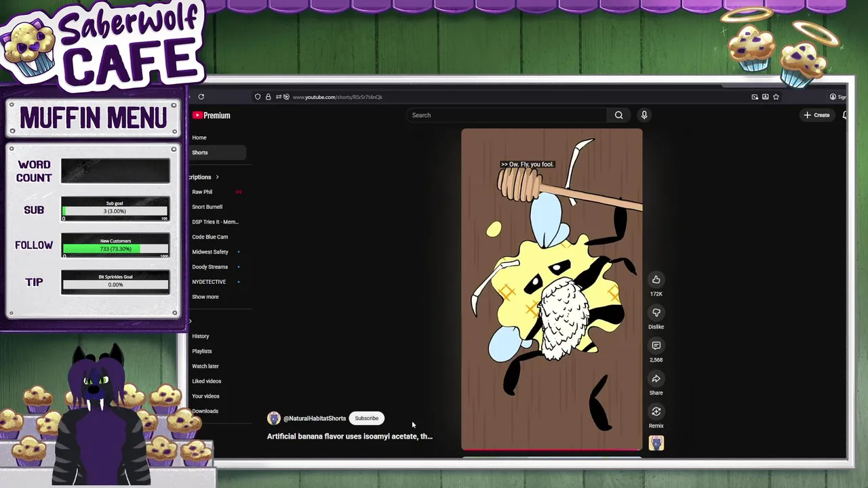This screenshot has width=868, height=488.
Task: Bookmark this page with the star icon
Action: (776, 97)
